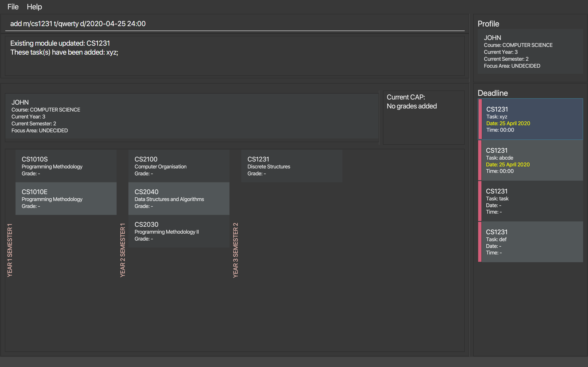
Task: Select the CS1010S module card
Action: point(66,166)
